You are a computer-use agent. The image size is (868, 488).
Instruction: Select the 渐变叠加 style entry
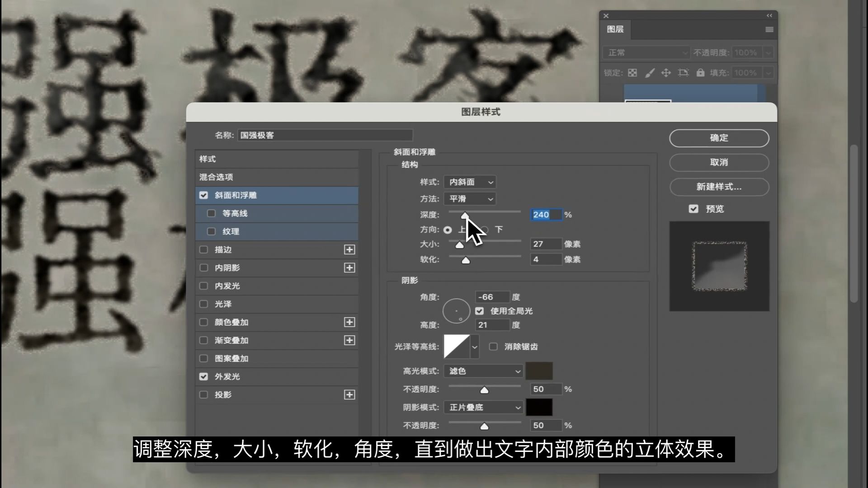[x=231, y=340]
